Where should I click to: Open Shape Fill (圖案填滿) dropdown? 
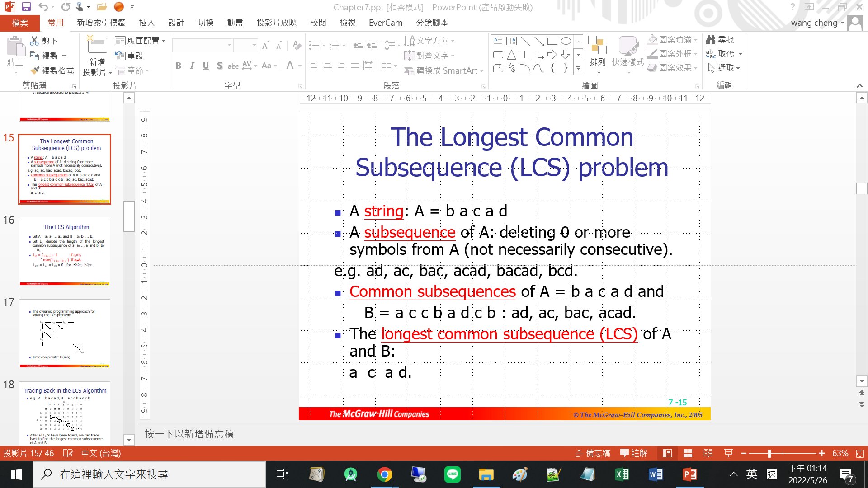coord(673,40)
